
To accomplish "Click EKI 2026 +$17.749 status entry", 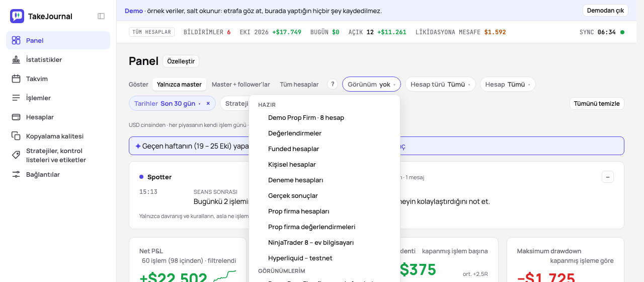I will (270, 32).
